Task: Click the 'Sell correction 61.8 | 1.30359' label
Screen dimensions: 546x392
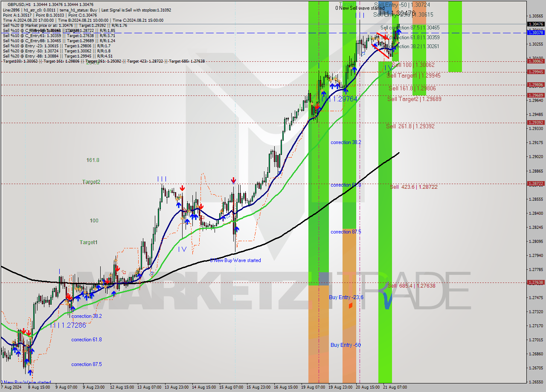Action: point(410,37)
